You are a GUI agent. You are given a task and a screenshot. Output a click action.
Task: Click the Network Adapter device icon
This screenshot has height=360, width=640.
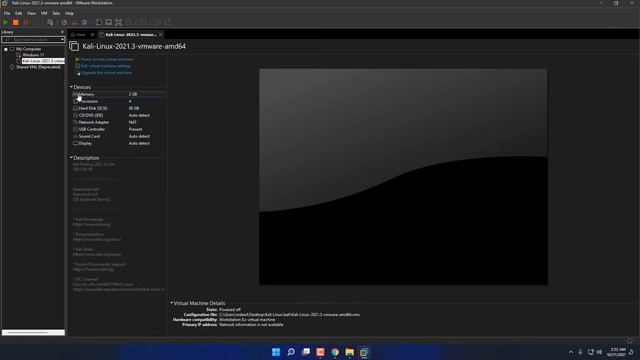pyautogui.click(x=76, y=122)
